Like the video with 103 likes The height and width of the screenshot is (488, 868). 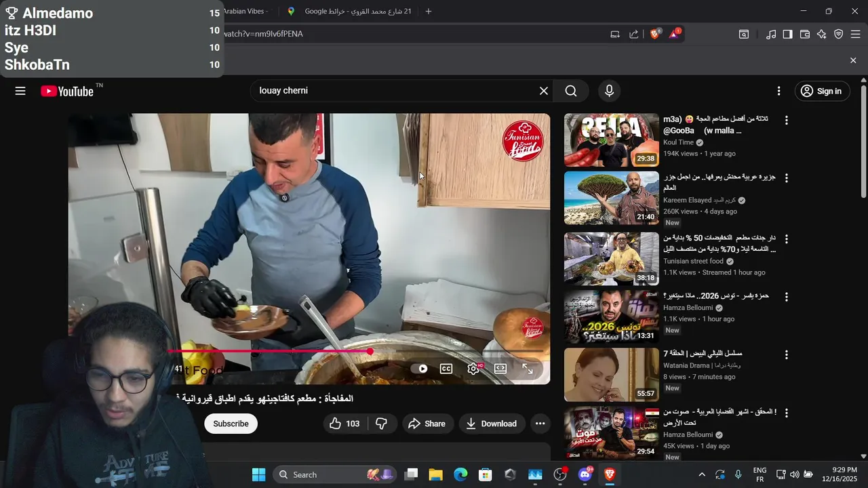[345, 424]
